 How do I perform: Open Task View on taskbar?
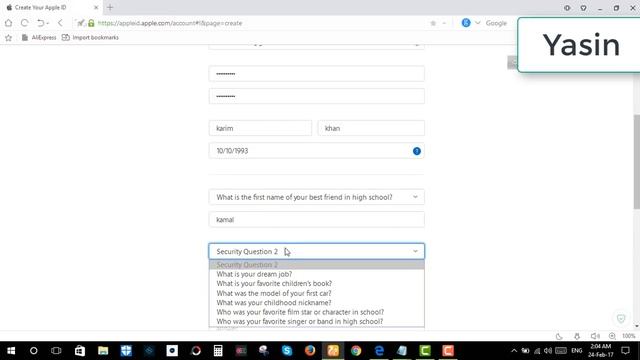(56, 351)
